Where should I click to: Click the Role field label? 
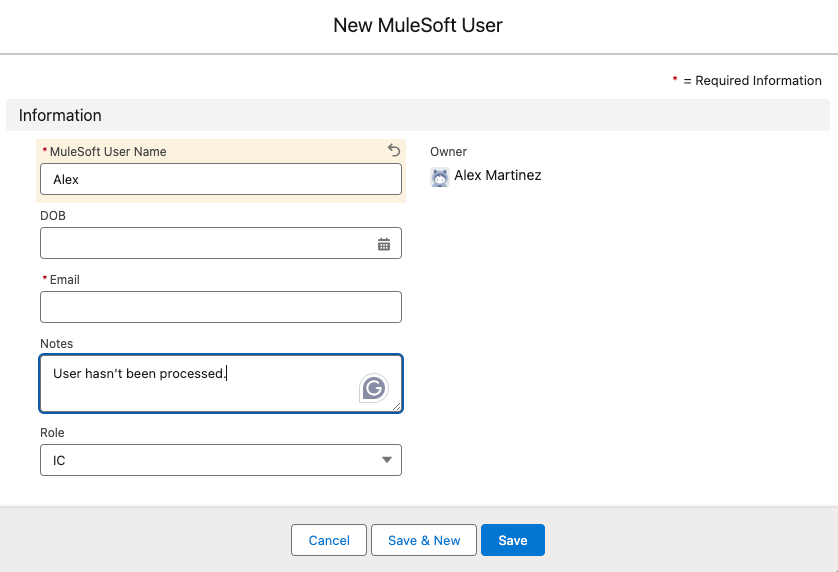[52, 432]
